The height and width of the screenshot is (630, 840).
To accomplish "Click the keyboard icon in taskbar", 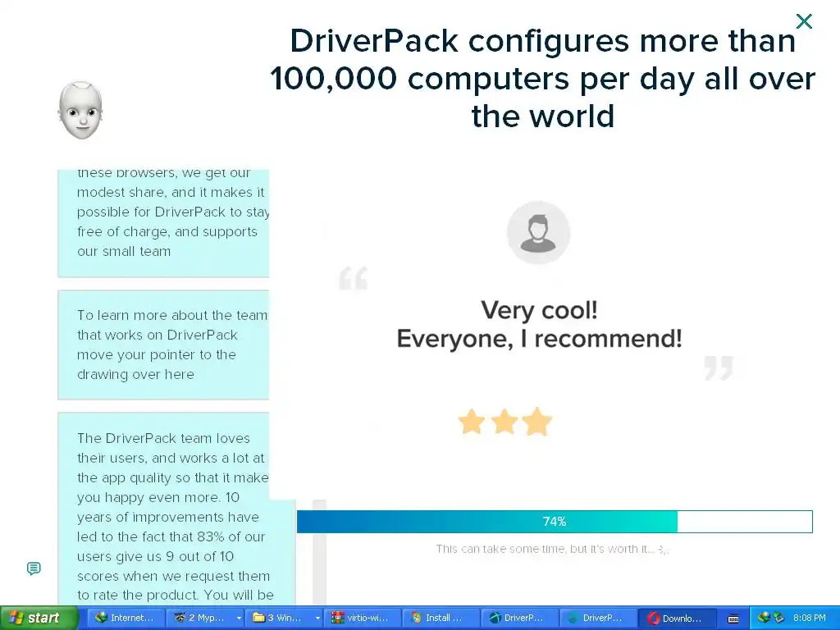I will [x=733, y=619].
